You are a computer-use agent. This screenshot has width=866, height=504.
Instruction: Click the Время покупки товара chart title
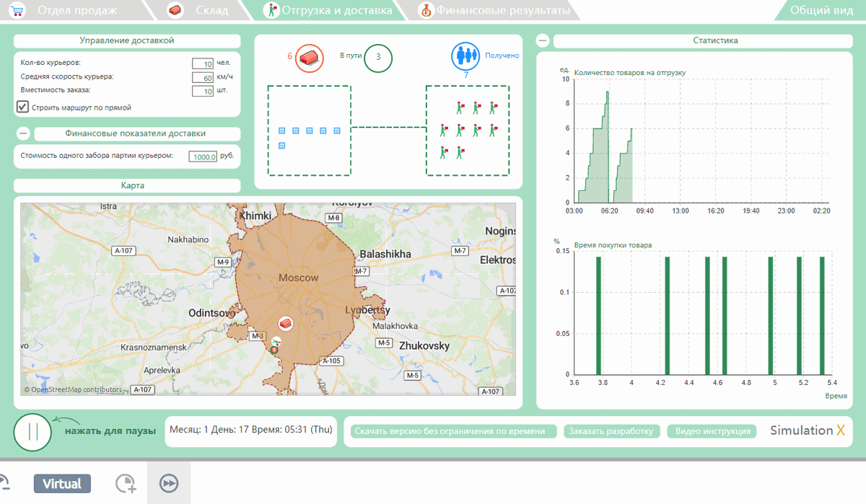(613, 245)
